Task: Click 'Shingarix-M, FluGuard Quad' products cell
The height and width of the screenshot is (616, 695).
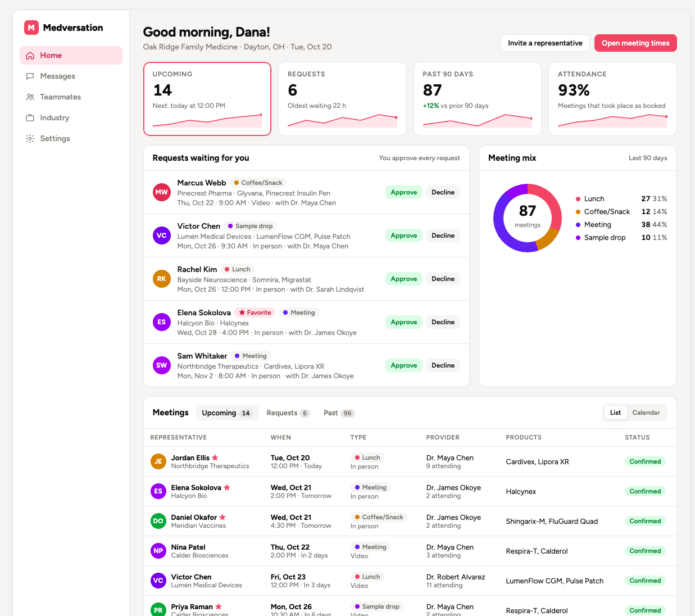Action: 552,522
